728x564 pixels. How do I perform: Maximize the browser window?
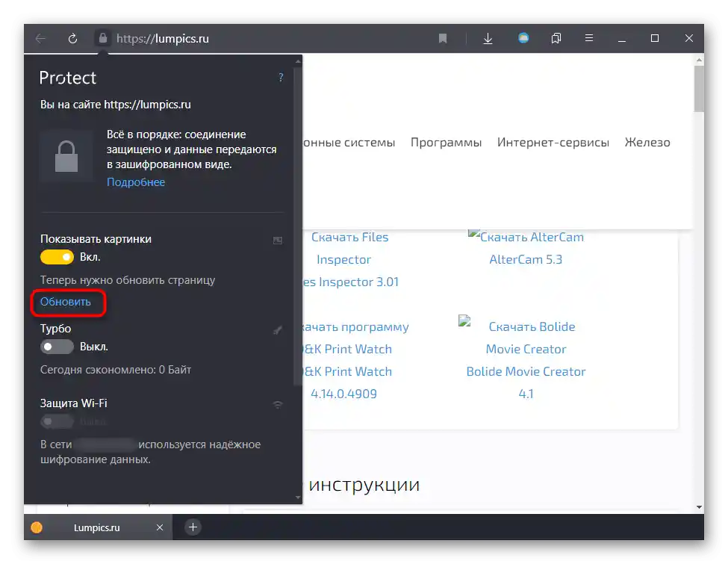pos(655,38)
